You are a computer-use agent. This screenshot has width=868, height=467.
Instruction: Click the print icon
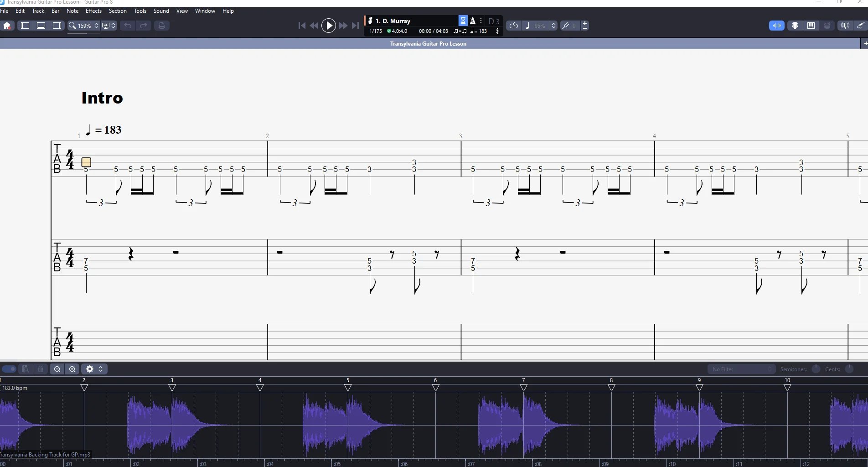pyautogui.click(x=161, y=26)
